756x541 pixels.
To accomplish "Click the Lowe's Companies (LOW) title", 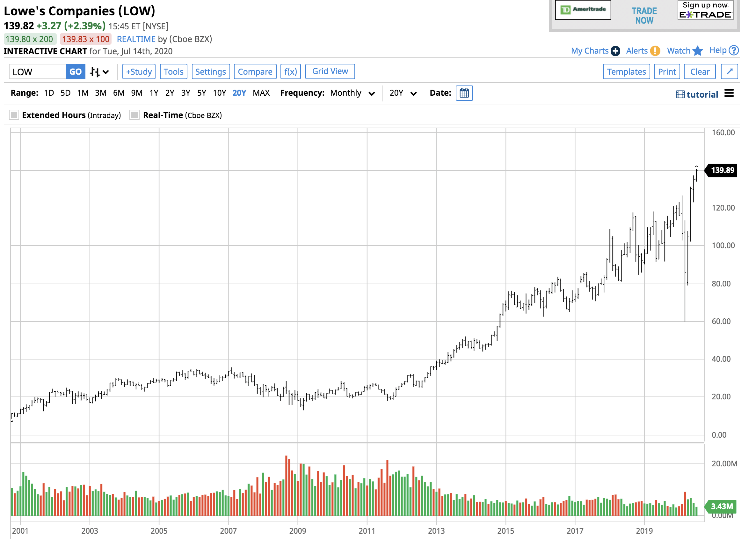I will click(79, 11).
